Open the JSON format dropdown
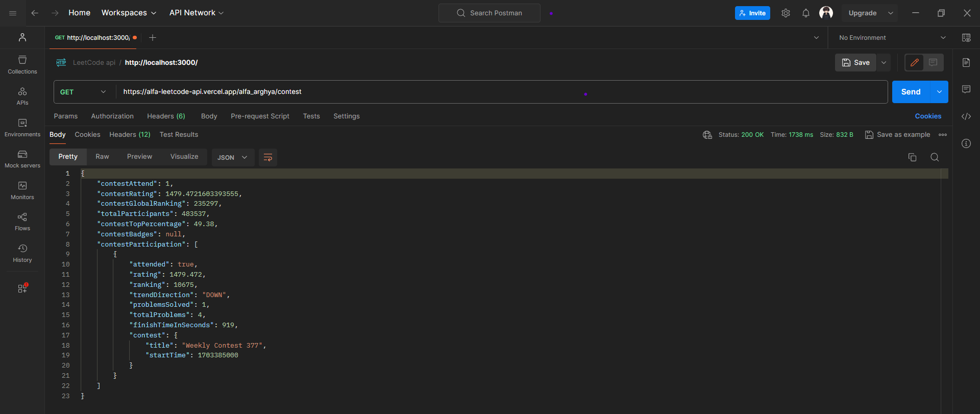Viewport: 980px width, 414px height. tap(232, 157)
